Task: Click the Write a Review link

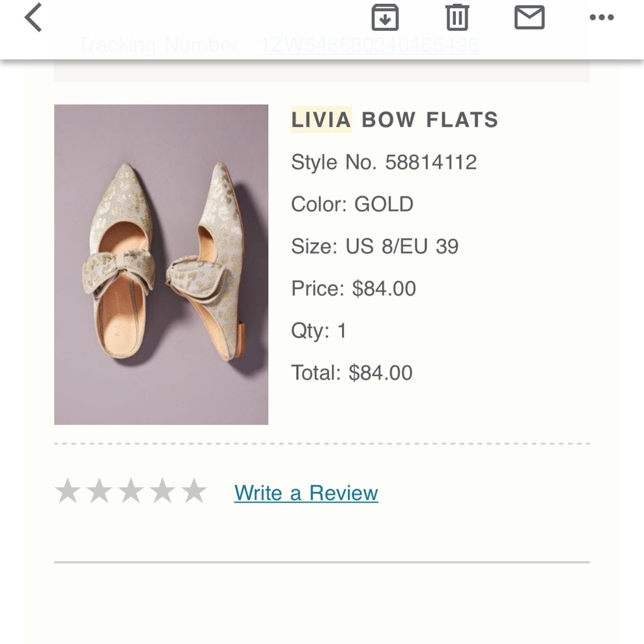Action: [x=307, y=493]
